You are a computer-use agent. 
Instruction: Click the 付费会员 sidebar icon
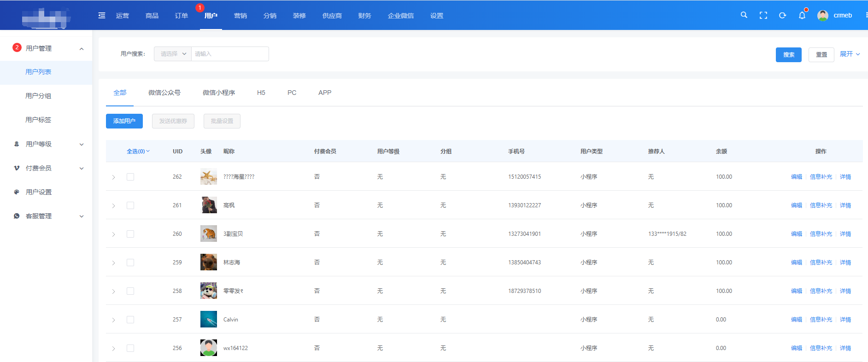tap(17, 168)
